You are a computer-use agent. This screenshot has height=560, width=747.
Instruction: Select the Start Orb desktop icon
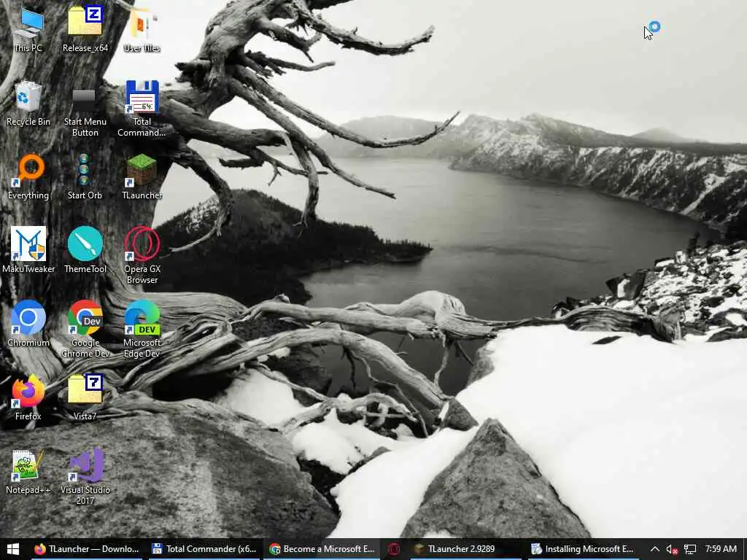point(85,176)
